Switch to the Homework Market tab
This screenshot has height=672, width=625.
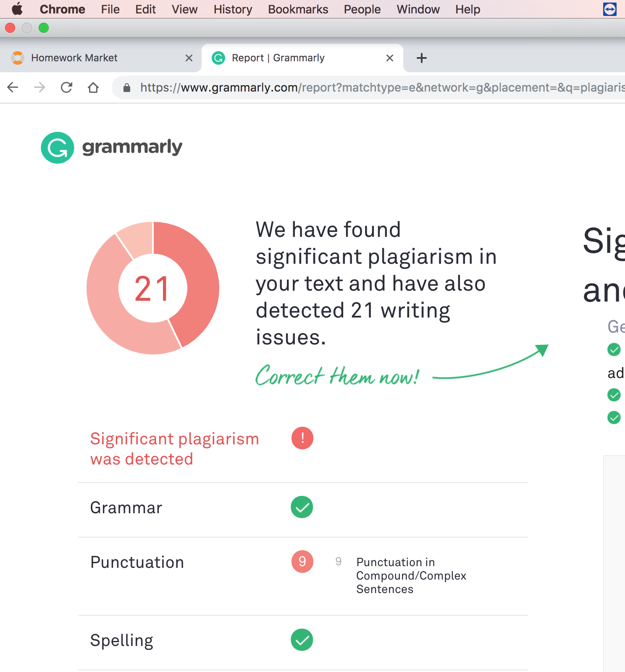click(101, 58)
